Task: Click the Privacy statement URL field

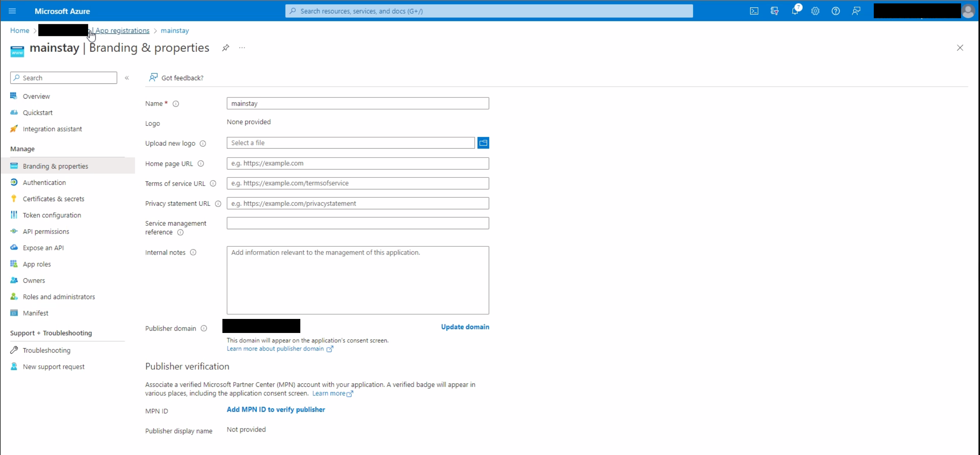Action: click(x=358, y=204)
